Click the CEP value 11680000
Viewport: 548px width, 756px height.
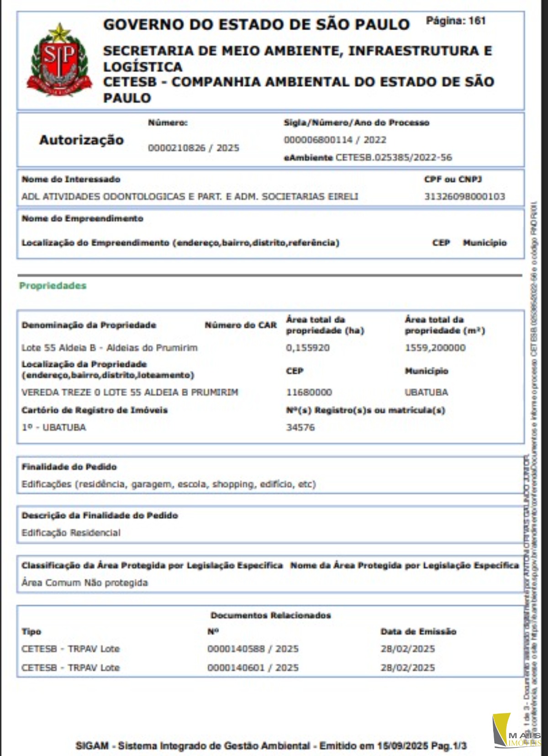[309, 392]
